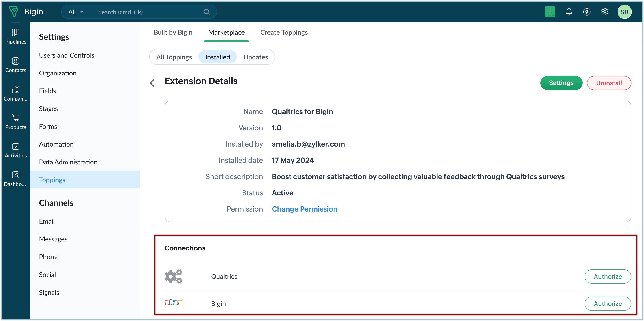Viewport: 644px width, 321px height.
Task: Authorize the Qualtrics connection
Action: coord(608,276)
